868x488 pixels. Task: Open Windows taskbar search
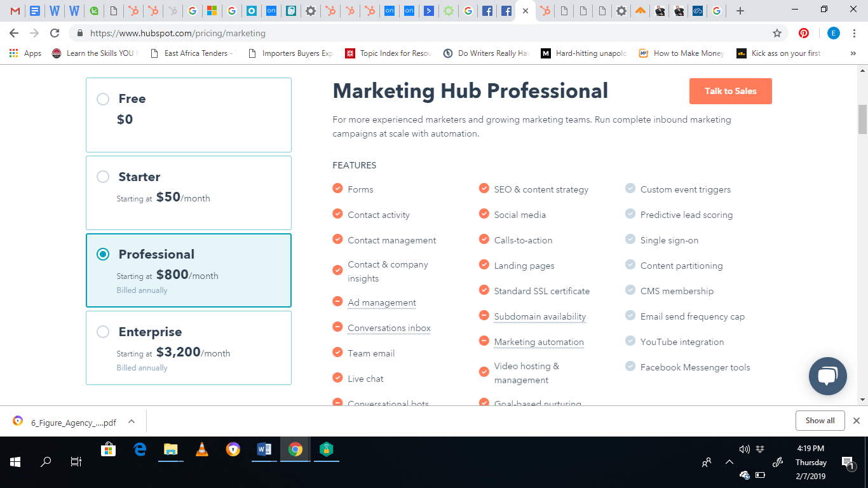click(x=46, y=462)
